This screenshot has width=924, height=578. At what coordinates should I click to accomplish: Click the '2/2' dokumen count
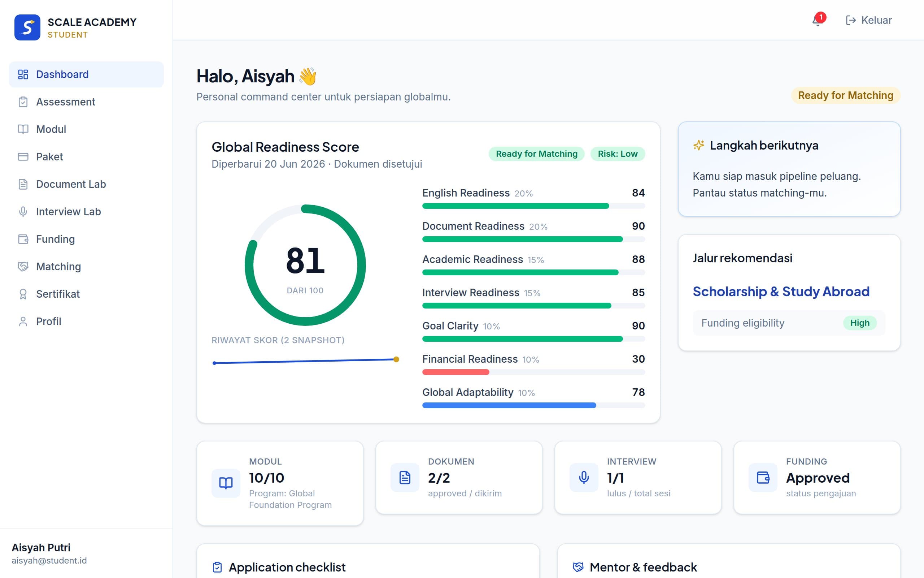(439, 478)
